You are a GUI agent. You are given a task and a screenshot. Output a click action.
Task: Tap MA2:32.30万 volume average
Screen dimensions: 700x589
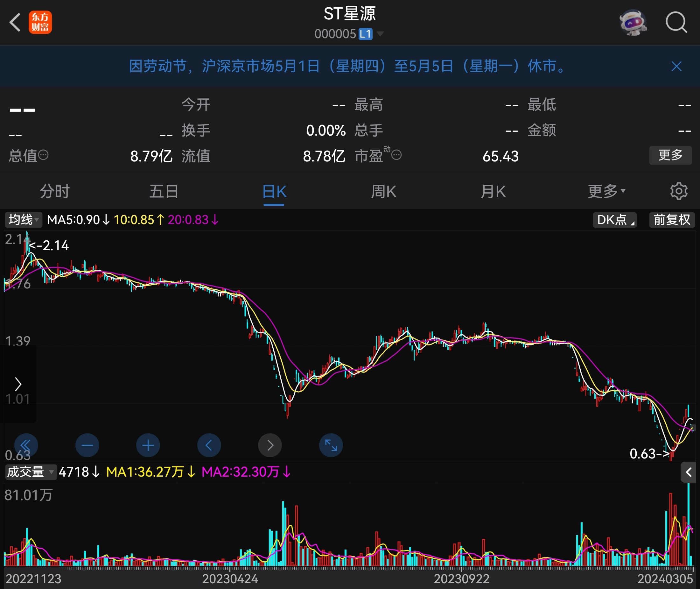click(246, 472)
